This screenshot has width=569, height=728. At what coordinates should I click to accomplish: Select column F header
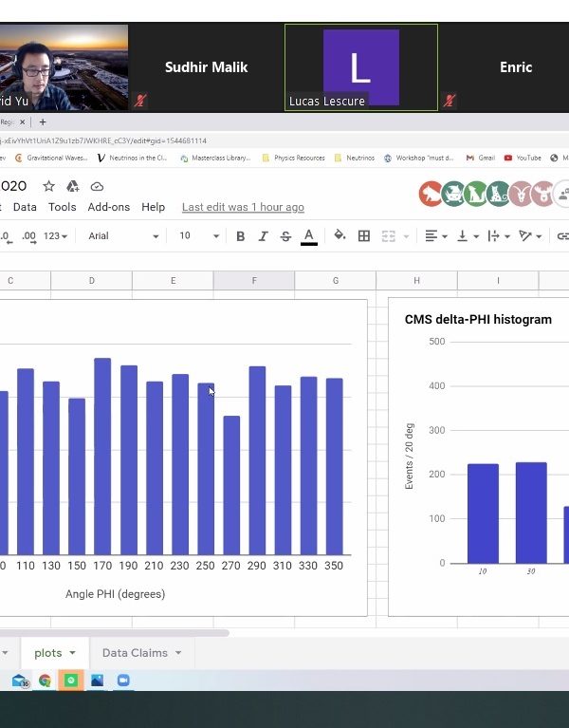(x=254, y=281)
